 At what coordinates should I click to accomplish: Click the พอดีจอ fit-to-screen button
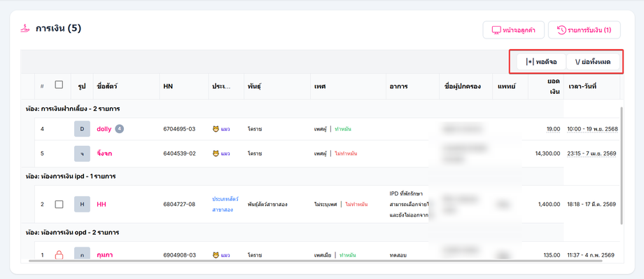tap(541, 62)
